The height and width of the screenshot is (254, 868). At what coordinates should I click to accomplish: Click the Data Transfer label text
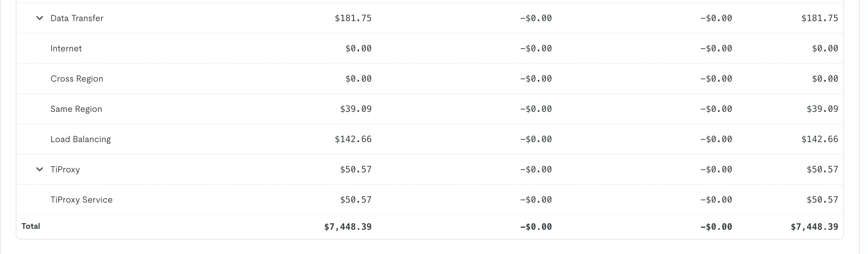click(77, 18)
